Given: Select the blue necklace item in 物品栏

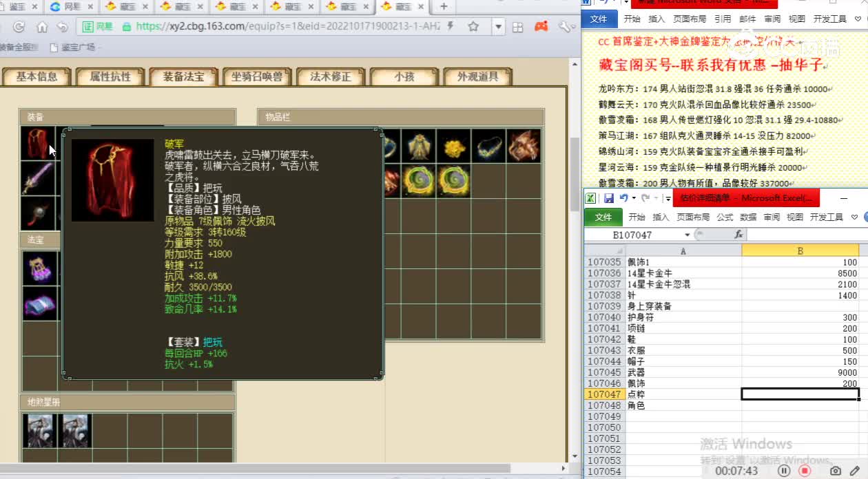Looking at the screenshot, I should (x=488, y=146).
